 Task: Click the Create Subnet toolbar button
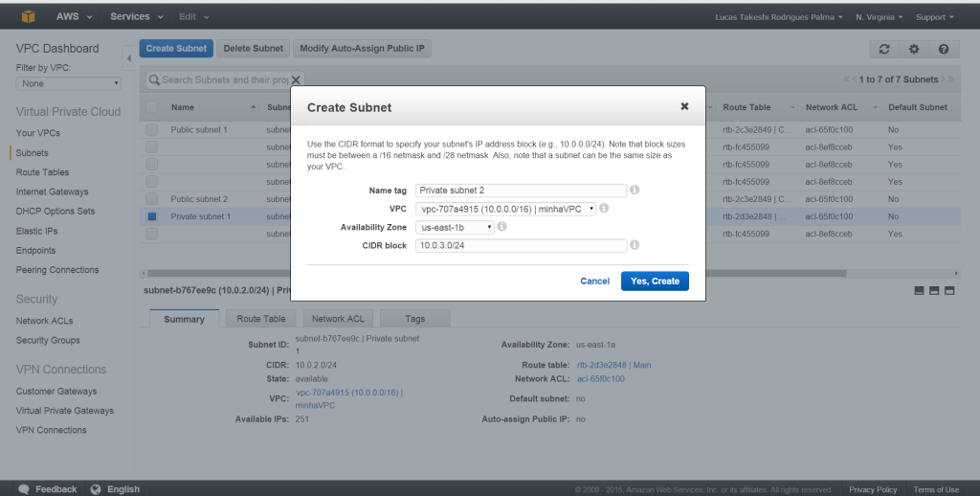coord(176,48)
